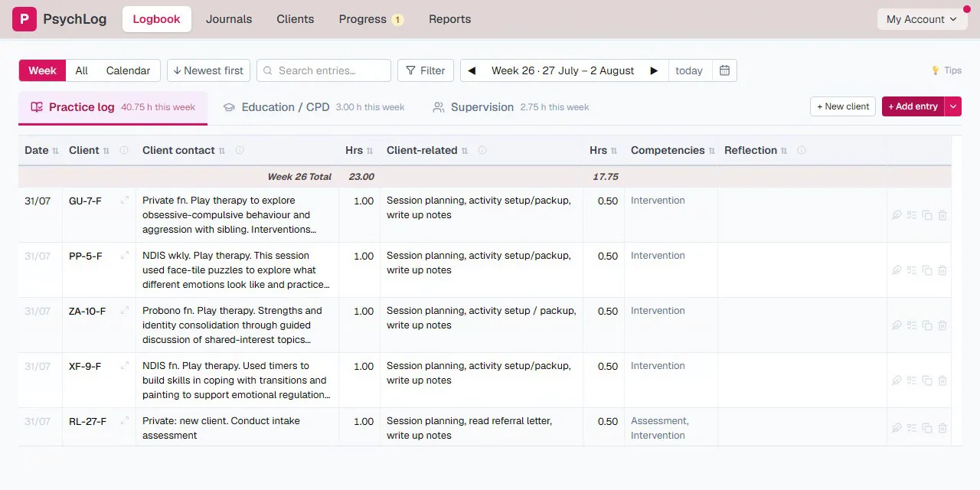Expand the RL-27-F entry icon

(125, 421)
